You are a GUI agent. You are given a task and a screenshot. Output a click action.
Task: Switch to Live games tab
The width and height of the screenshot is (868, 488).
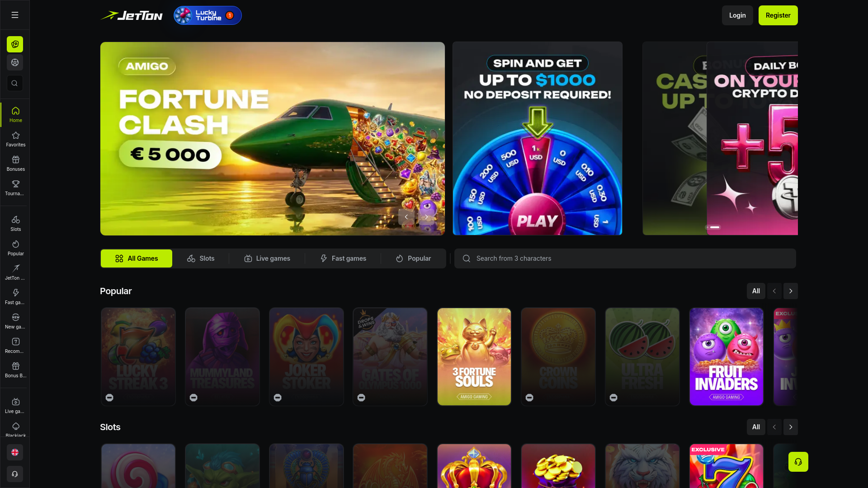267,258
